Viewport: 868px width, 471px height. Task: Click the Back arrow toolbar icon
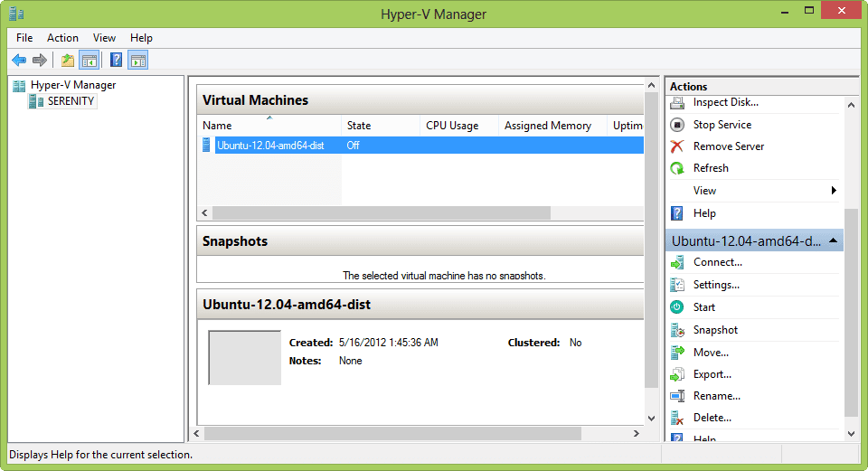pyautogui.click(x=19, y=60)
